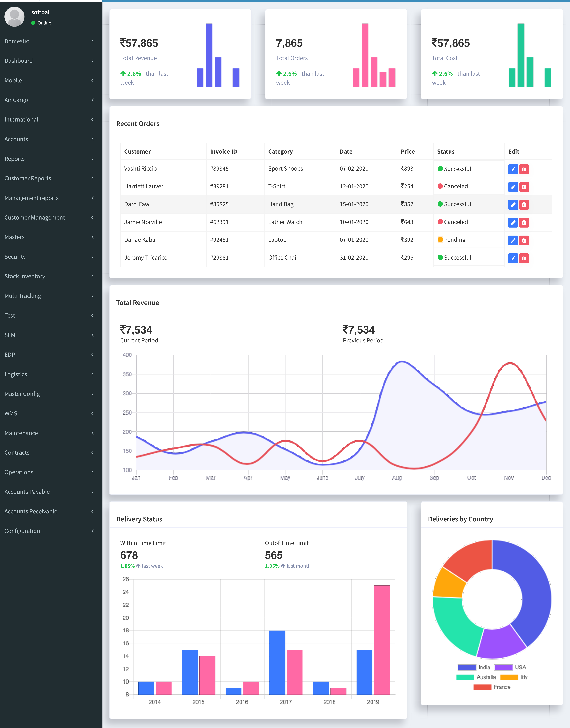Click Vashti Riccio's green status dot

point(440,169)
